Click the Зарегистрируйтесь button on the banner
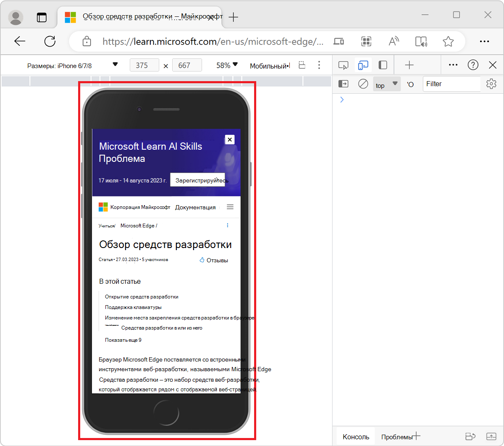Viewport: 504px width, 446px height. [197, 179]
